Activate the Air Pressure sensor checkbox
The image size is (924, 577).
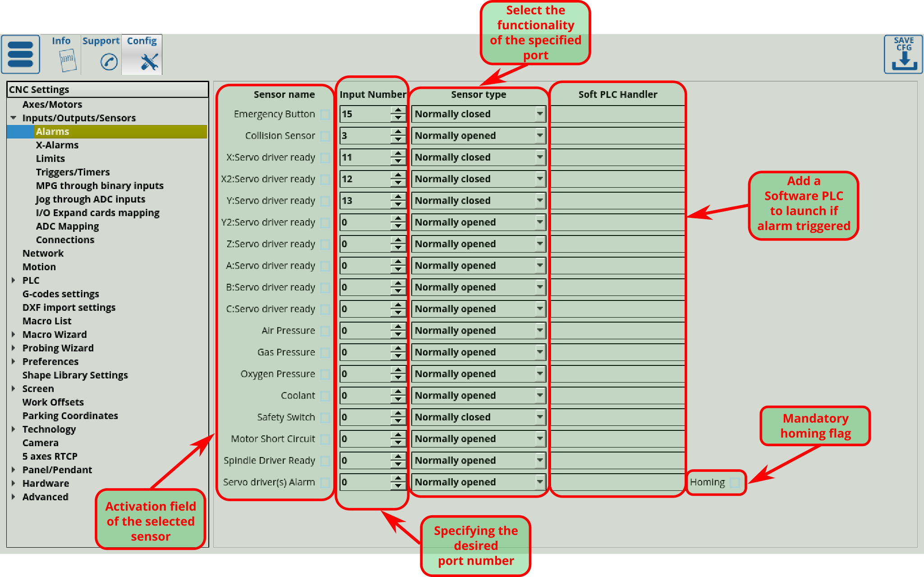pos(325,331)
